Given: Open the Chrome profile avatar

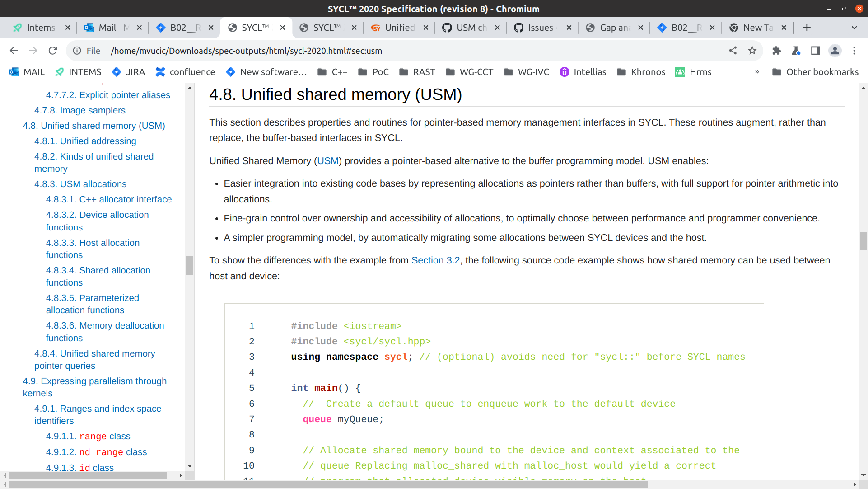Looking at the screenshot, I should coord(834,51).
